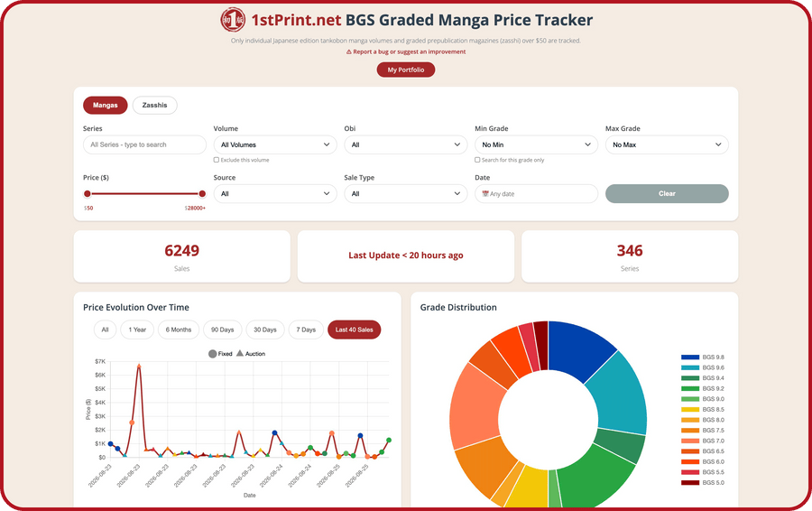The height and width of the screenshot is (511, 812).
Task: Switch to the Zasshis tab
Action: tap(155, 106)
